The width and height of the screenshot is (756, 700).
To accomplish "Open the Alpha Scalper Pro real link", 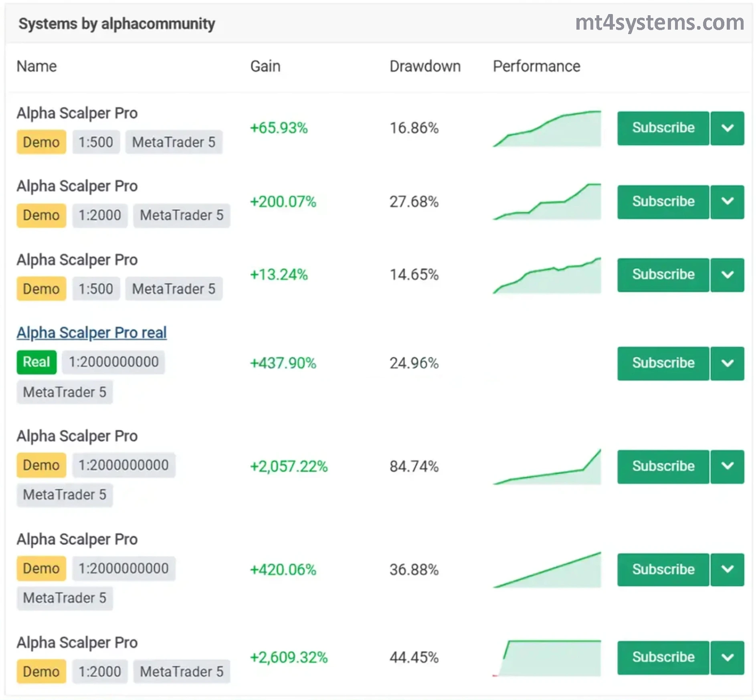I will (91, 333).
